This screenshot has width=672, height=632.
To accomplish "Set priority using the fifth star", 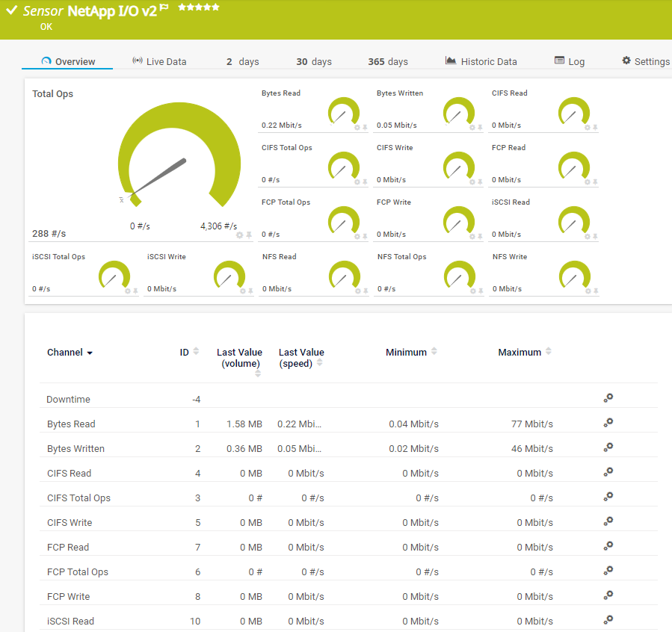I will tap(216, 7).
